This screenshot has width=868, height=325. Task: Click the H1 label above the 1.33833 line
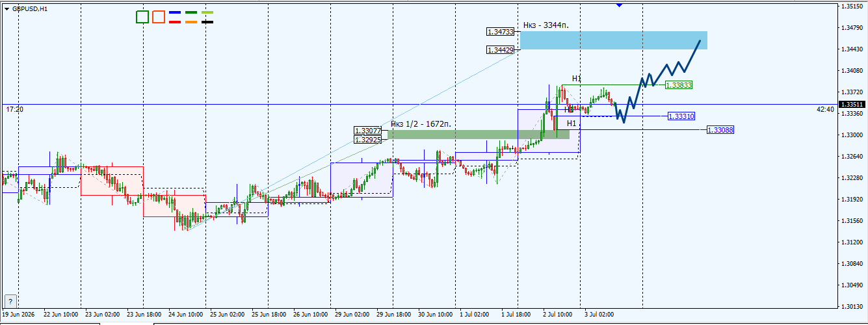[577, 79]
